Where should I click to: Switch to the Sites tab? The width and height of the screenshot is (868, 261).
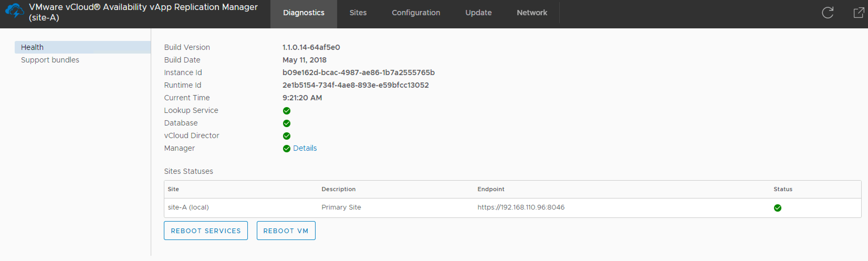click(x=358, y=13)
